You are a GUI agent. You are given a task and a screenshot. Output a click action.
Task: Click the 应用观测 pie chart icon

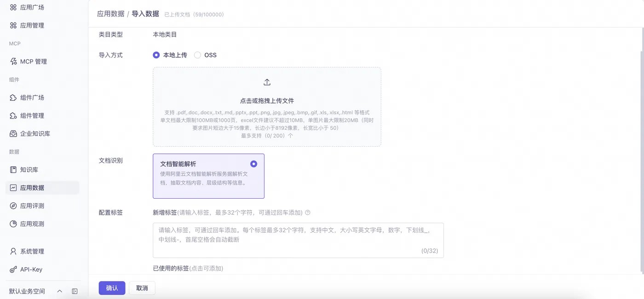(13, 224)
